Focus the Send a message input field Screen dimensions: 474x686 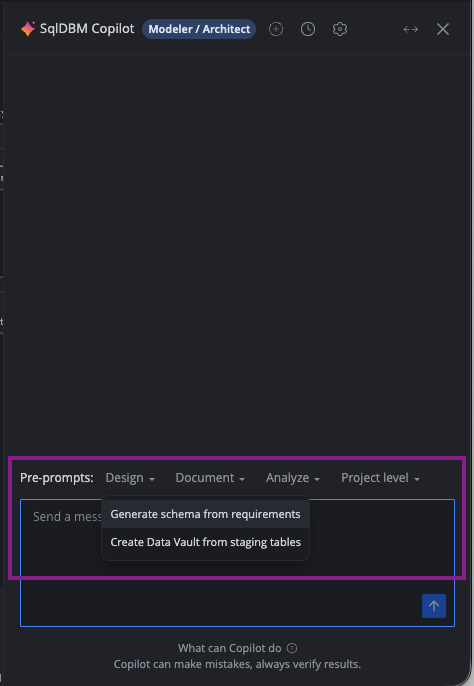coord(237,563)
